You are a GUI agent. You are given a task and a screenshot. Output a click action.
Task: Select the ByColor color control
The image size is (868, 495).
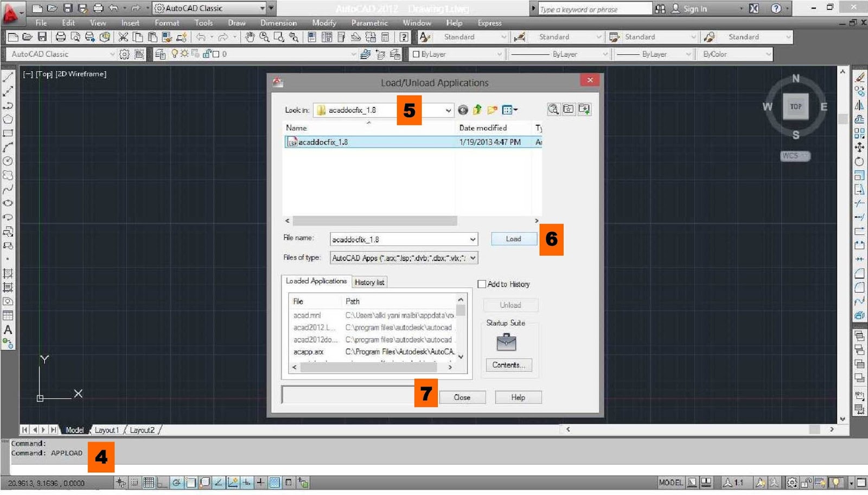[736, 54]
